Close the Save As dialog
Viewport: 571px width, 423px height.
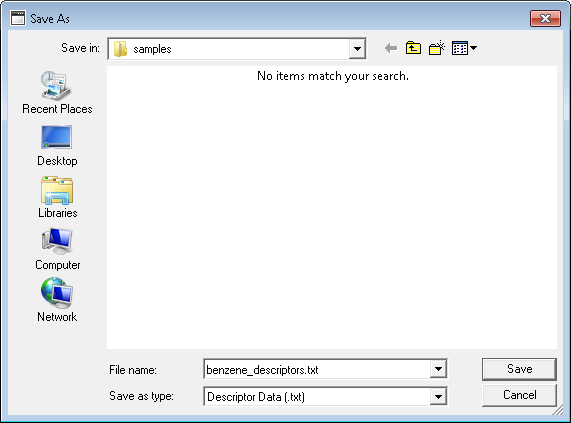(x=545, y=18)
